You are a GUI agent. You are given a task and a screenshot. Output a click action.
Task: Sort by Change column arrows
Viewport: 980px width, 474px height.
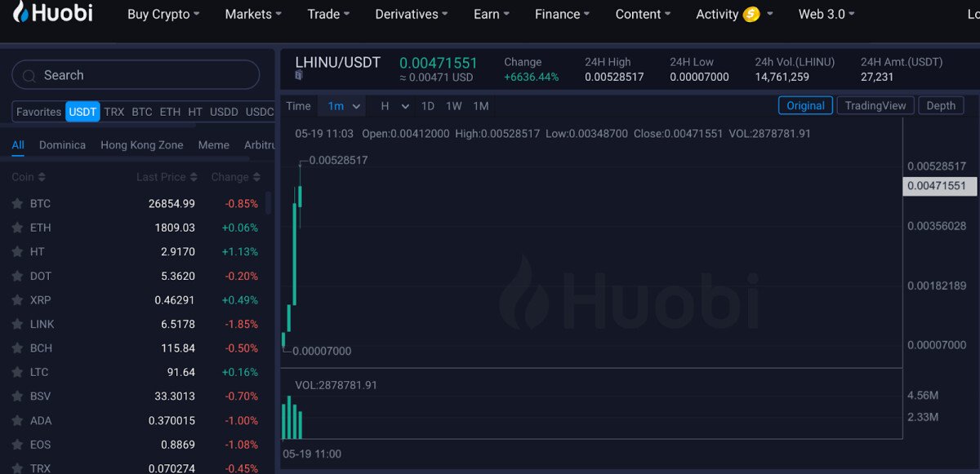(256, 177)
